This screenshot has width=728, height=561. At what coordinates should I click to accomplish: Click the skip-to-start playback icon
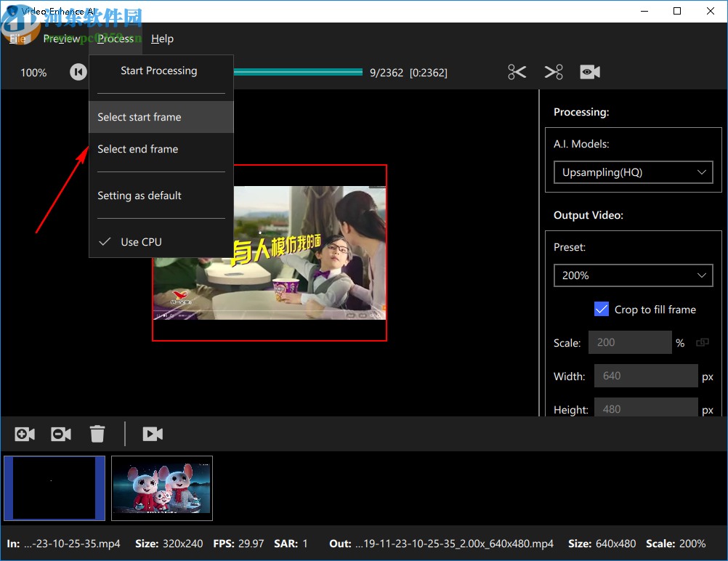[78, 71]
